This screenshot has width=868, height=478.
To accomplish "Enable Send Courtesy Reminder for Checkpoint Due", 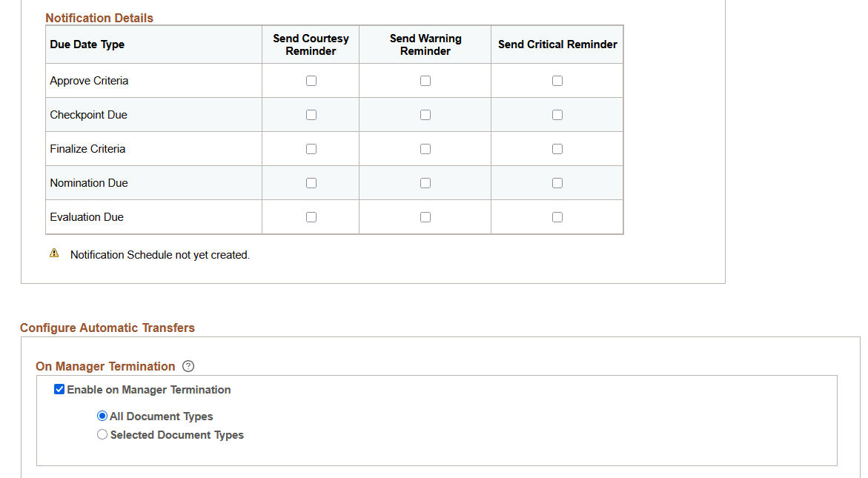I will click(311, 114).
